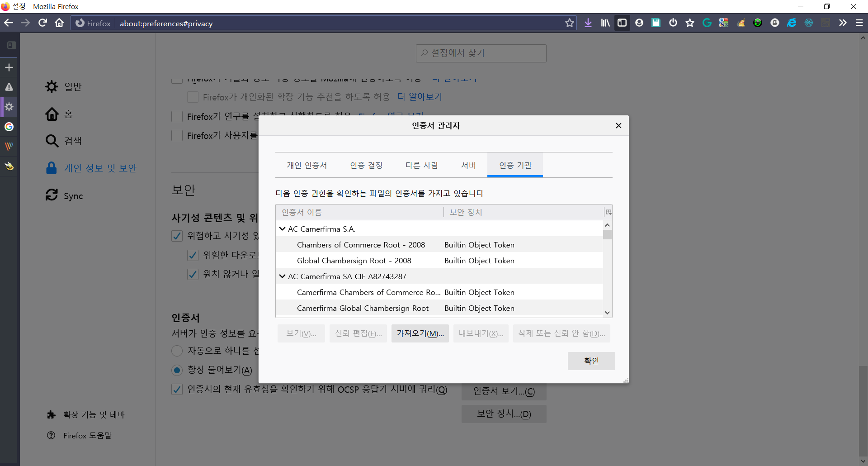
Task: Click the plus icon in vertical tab strip
Action: point(9,67)
